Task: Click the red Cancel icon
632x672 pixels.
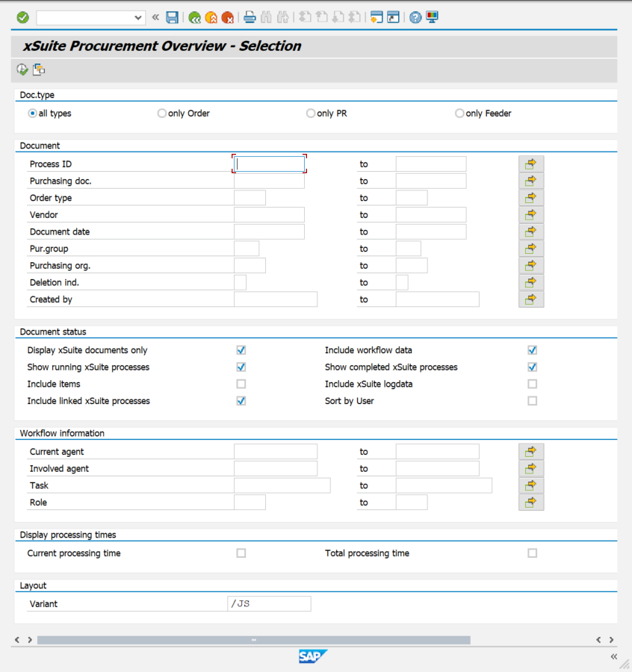Action: click(227, 17)
